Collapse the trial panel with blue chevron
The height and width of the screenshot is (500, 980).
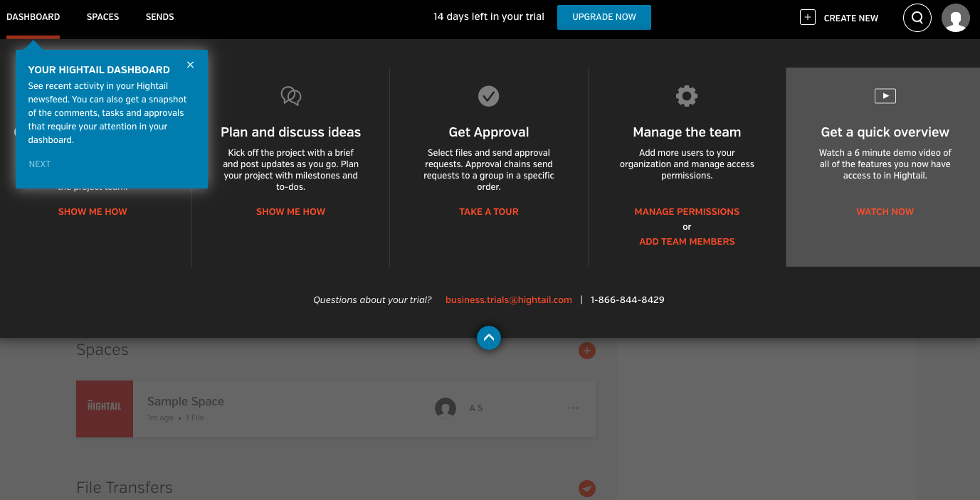coord(489,338)
